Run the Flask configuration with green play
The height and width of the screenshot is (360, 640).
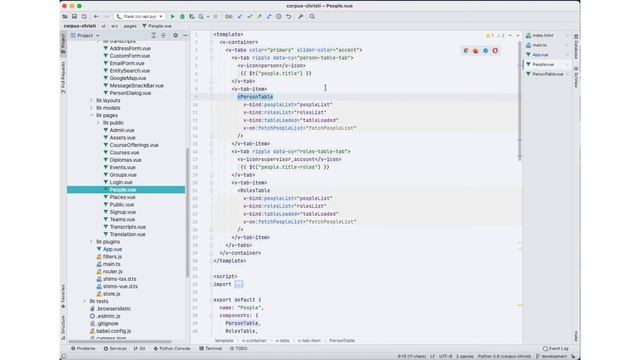pos(172,16)
